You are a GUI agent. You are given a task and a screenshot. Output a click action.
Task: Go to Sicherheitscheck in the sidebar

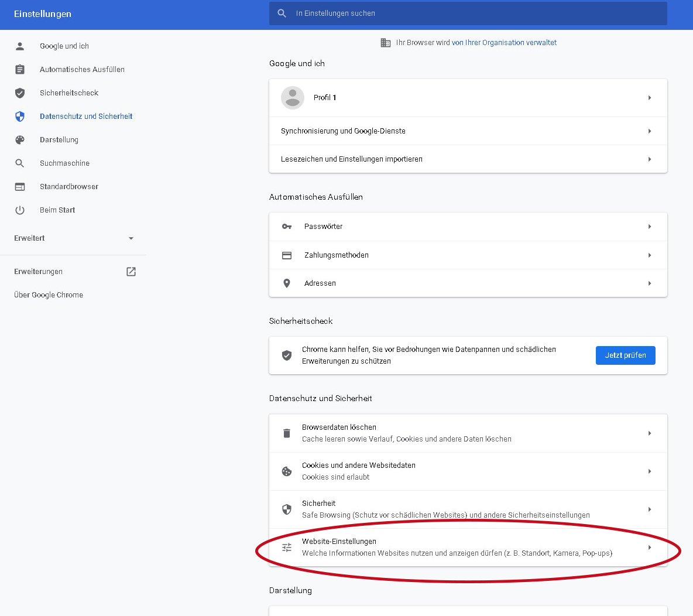(69, 93)
